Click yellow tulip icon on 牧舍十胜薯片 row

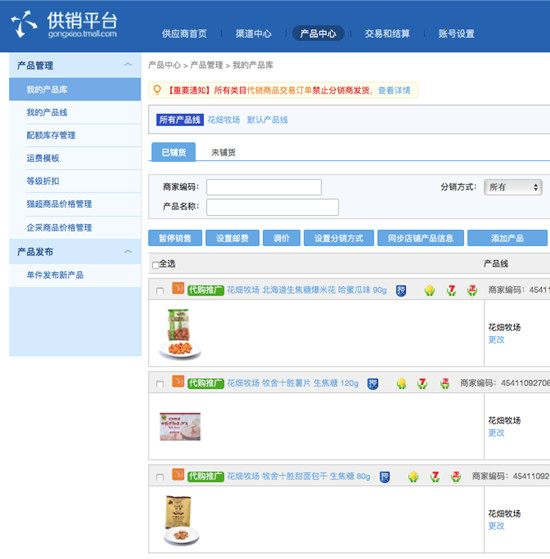pos(402,384)
